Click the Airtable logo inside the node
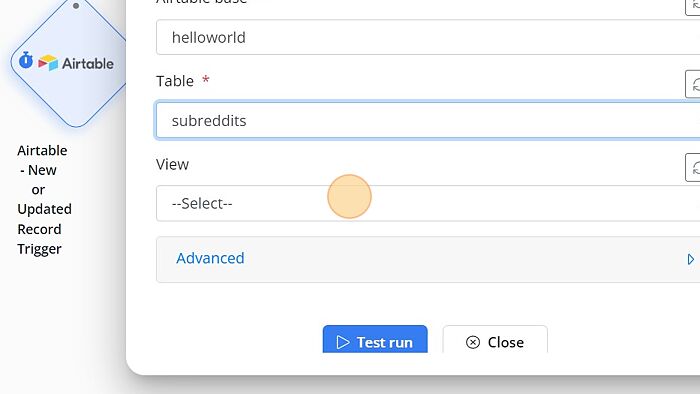This screenshot has height=394, width=700. coord(48,63)
